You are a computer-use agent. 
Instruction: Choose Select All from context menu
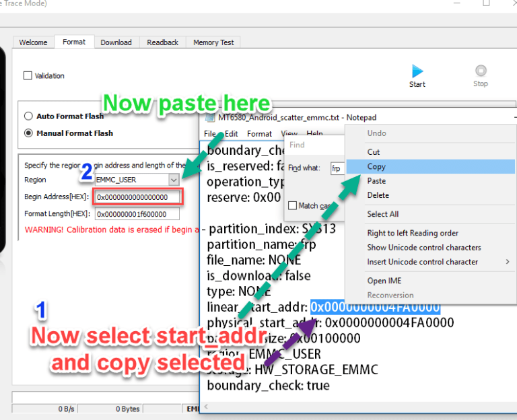(x=430, y=214)
